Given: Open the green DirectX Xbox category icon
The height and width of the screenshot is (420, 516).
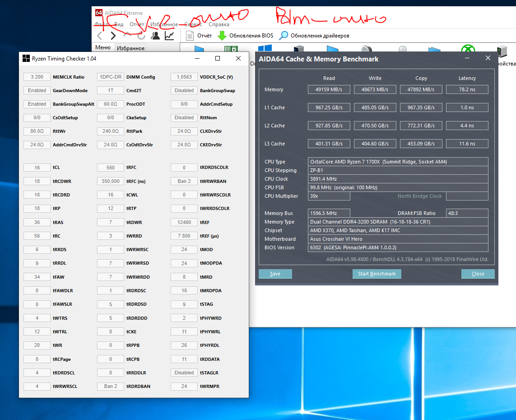Looking at the screenshot, I should [468, 48].
